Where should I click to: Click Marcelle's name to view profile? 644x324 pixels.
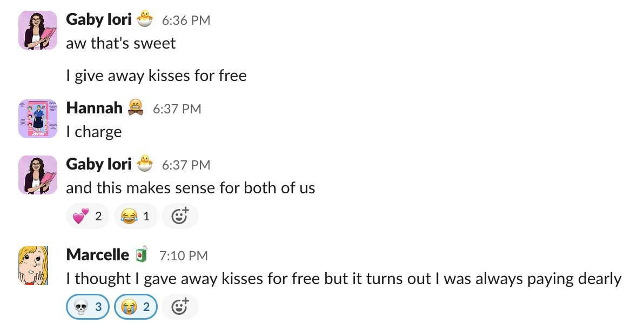tap(97, 254)
